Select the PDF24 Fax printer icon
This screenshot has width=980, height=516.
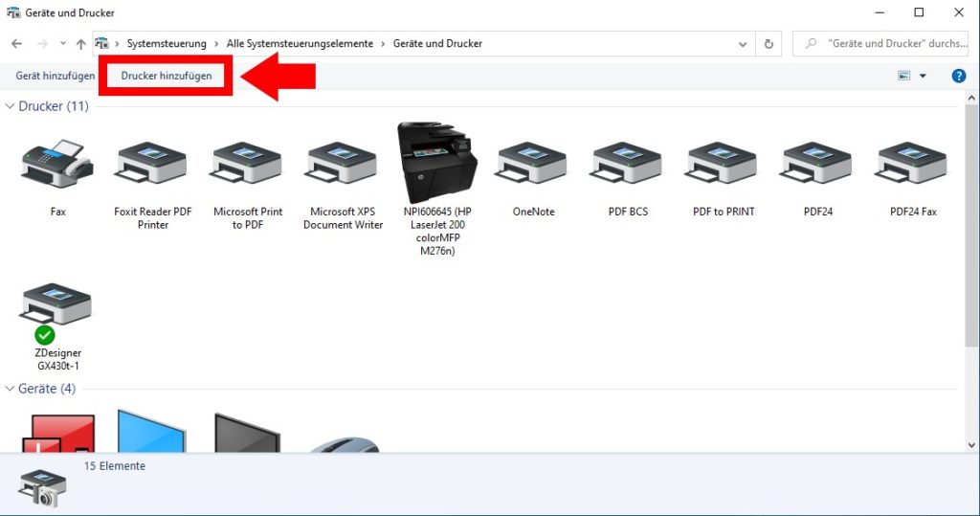(912, 164)
